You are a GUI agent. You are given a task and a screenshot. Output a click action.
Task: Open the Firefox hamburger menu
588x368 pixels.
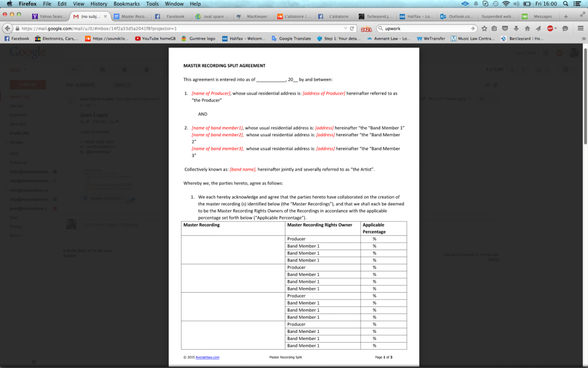(x=580, y=29)
